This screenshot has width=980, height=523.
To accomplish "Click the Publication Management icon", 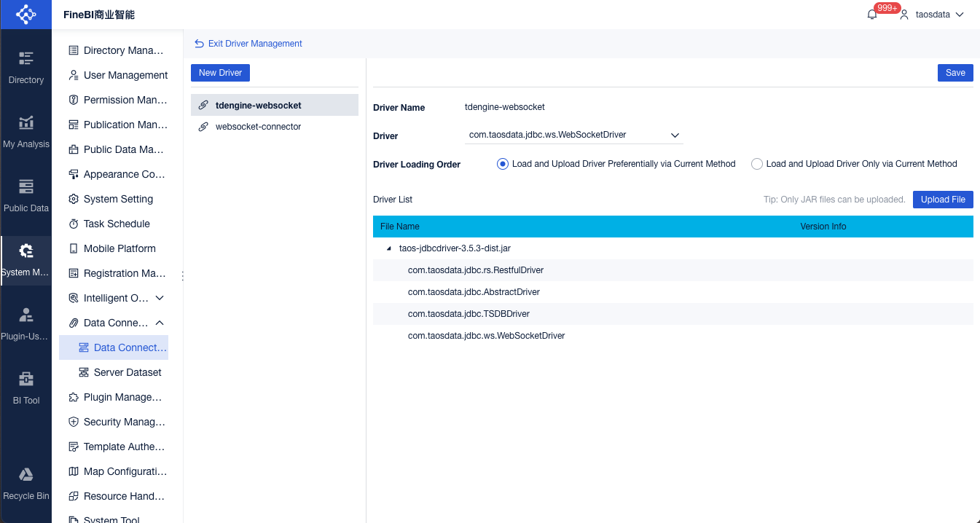I will coord(74,125).
